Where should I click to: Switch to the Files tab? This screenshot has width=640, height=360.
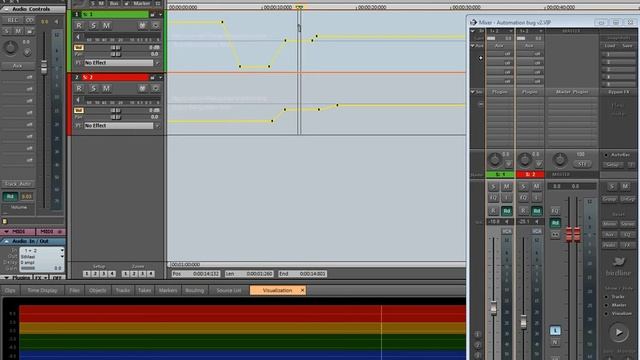coord(74,291)
